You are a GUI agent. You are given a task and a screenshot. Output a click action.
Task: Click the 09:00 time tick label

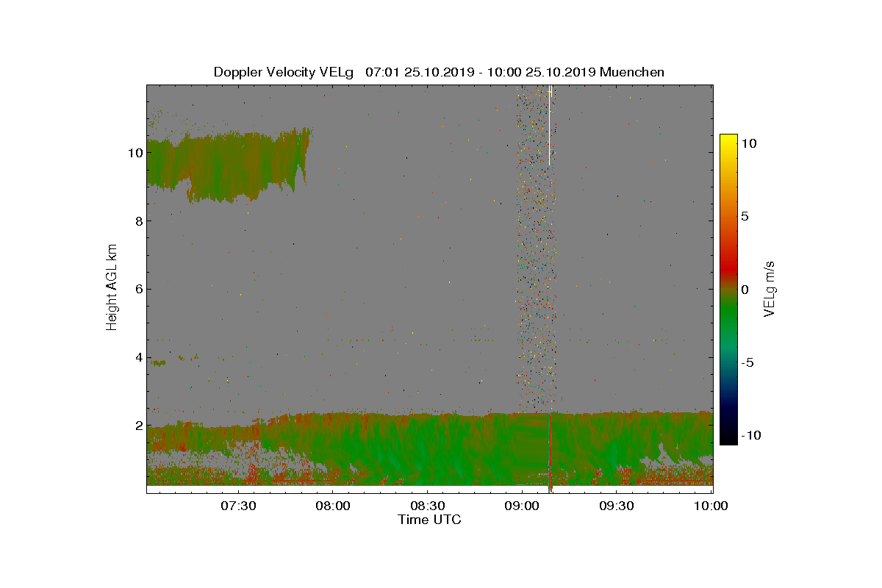tap(523, 506)
